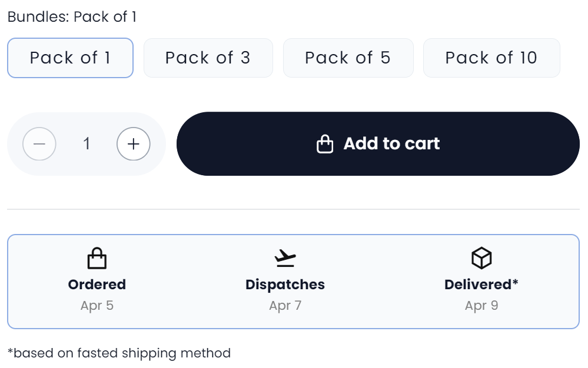588x368 pixels.
Task: Click the Dispatches step label
Action: [285, 285]
